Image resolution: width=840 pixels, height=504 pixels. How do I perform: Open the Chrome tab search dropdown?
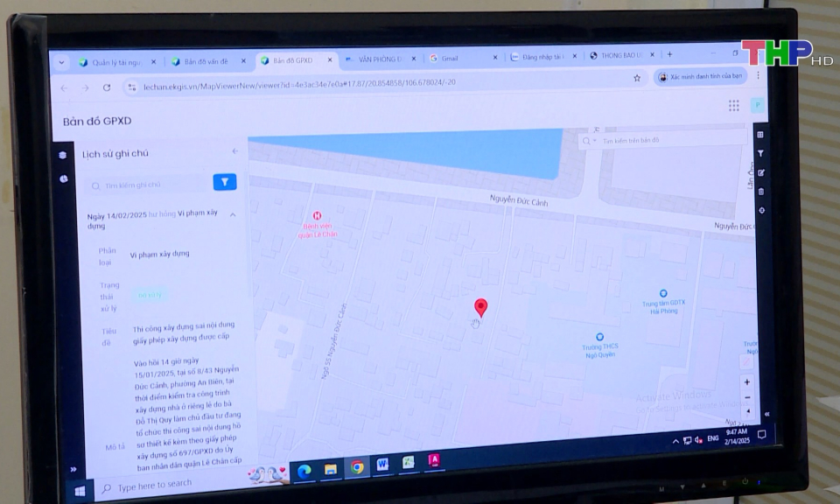(x=61, y=62)
